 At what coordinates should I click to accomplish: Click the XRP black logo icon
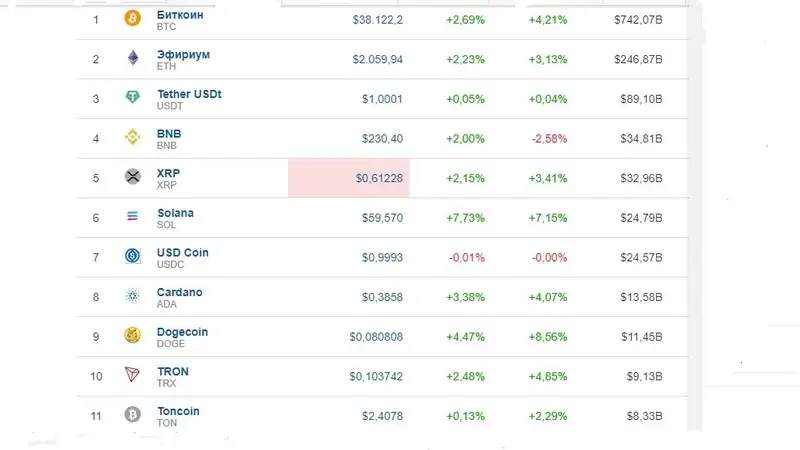(x=132, y=177)
